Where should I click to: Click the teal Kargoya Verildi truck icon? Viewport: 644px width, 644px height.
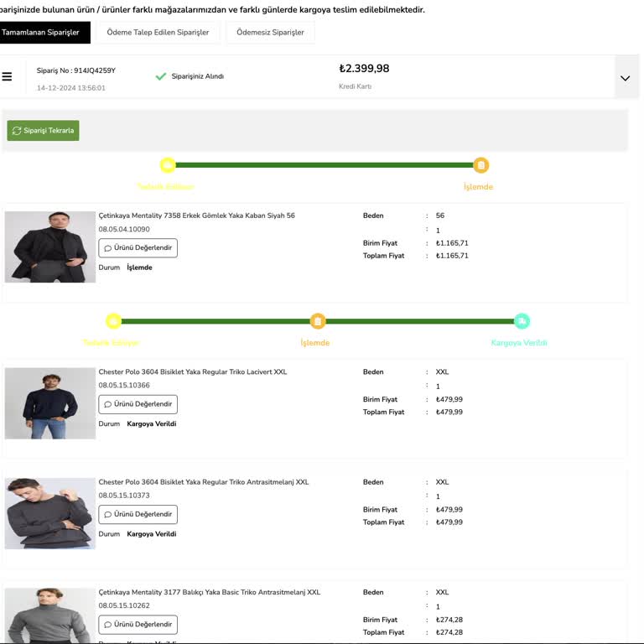[x=522, y=321]
